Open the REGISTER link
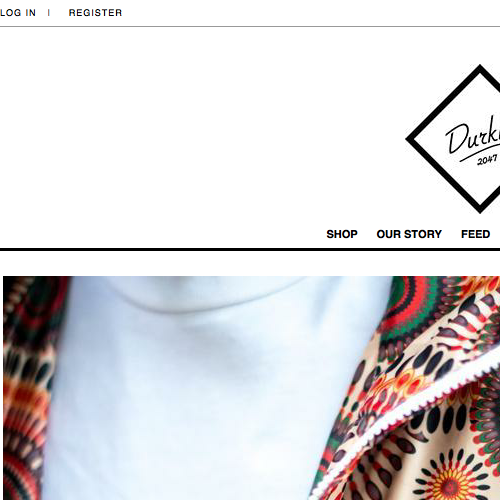The image size is (500, 500). click(x=95, y=13)
